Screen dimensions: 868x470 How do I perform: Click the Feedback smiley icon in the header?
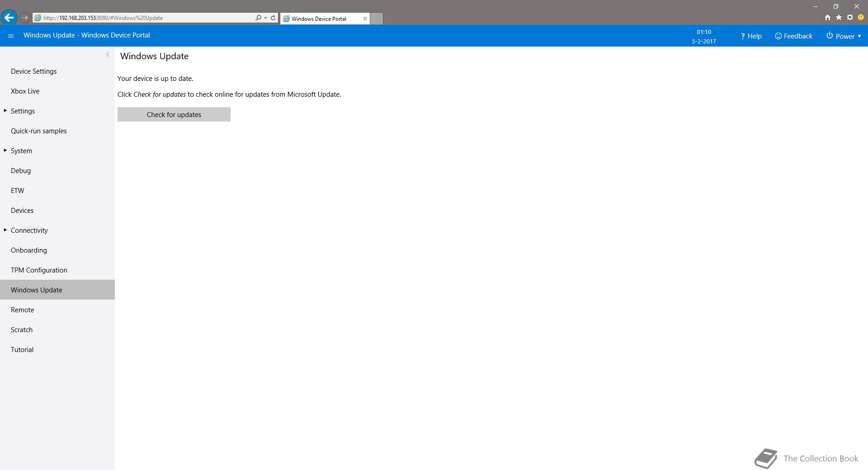coord(778,36)
